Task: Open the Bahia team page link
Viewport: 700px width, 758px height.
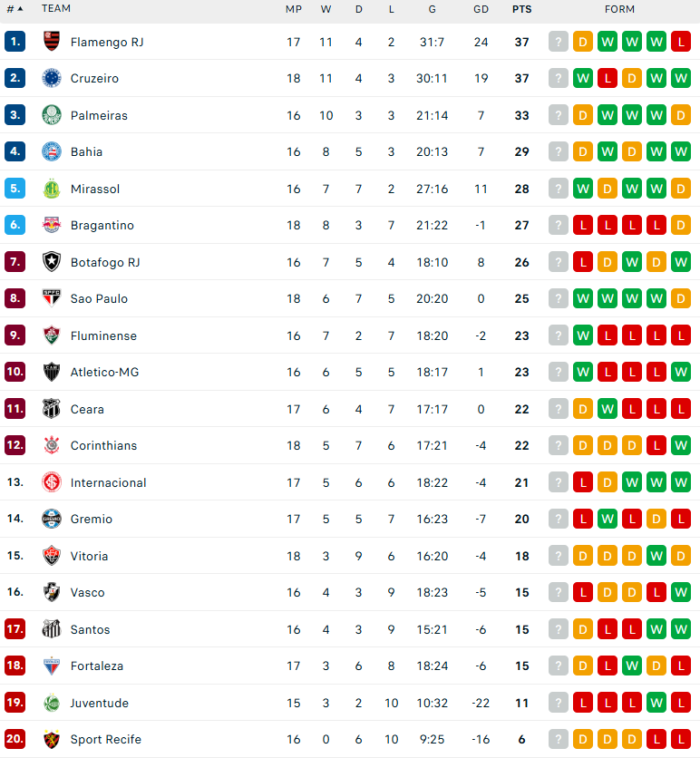Action: 86,151
